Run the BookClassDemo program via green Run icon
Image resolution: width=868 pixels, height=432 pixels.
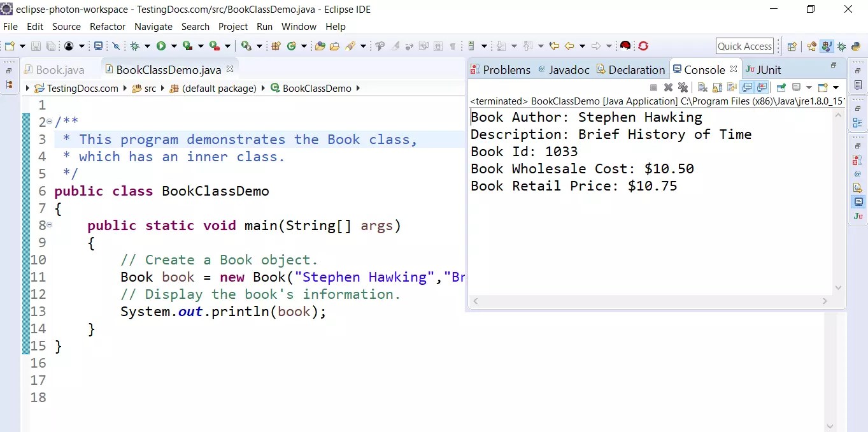[x=160, y=46]
